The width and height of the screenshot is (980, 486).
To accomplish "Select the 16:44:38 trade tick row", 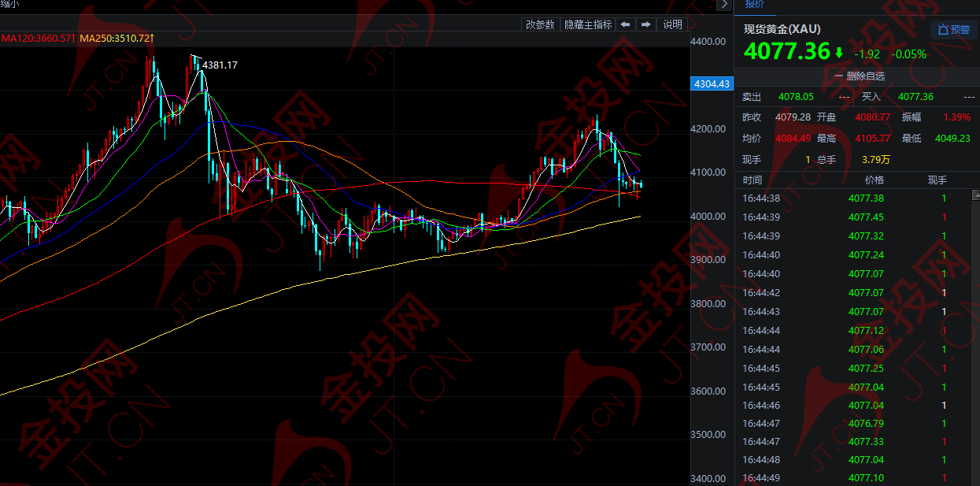I will 857,198.
